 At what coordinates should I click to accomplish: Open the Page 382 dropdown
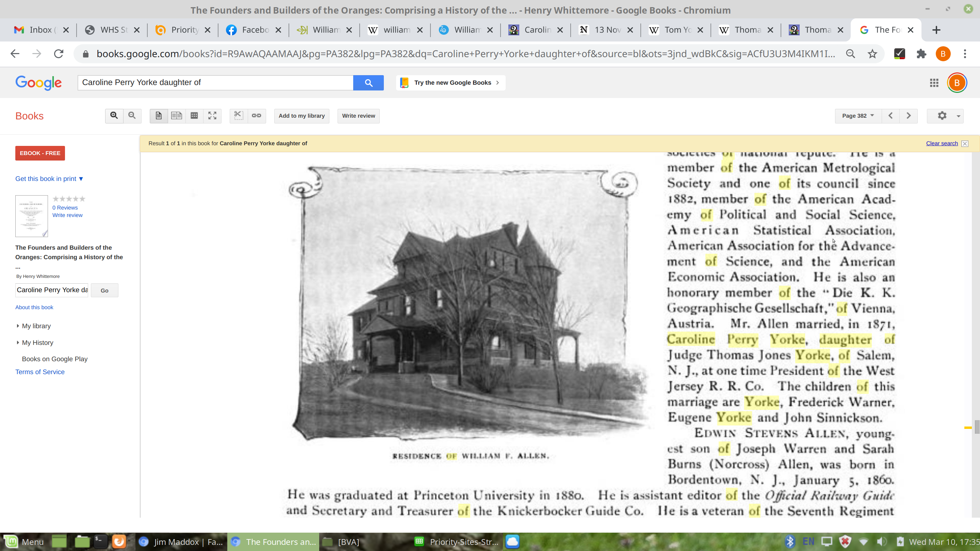(858, 116)
